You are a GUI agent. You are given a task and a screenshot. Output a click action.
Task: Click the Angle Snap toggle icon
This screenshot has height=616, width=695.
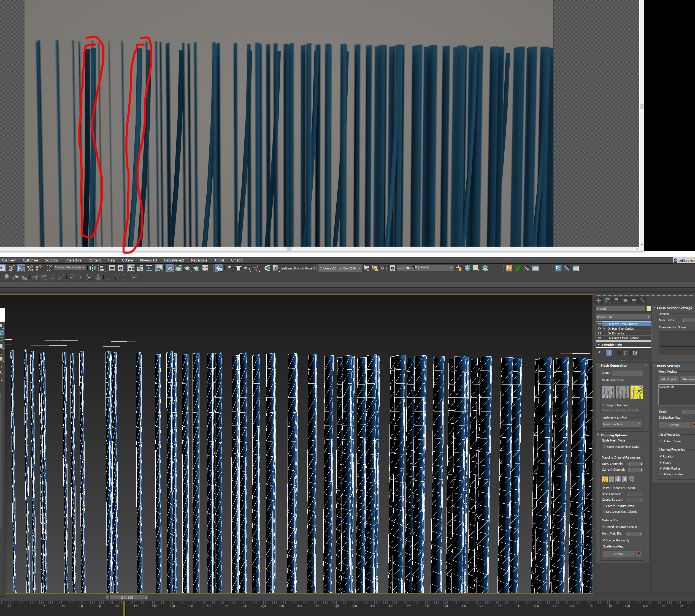point(21,268)
